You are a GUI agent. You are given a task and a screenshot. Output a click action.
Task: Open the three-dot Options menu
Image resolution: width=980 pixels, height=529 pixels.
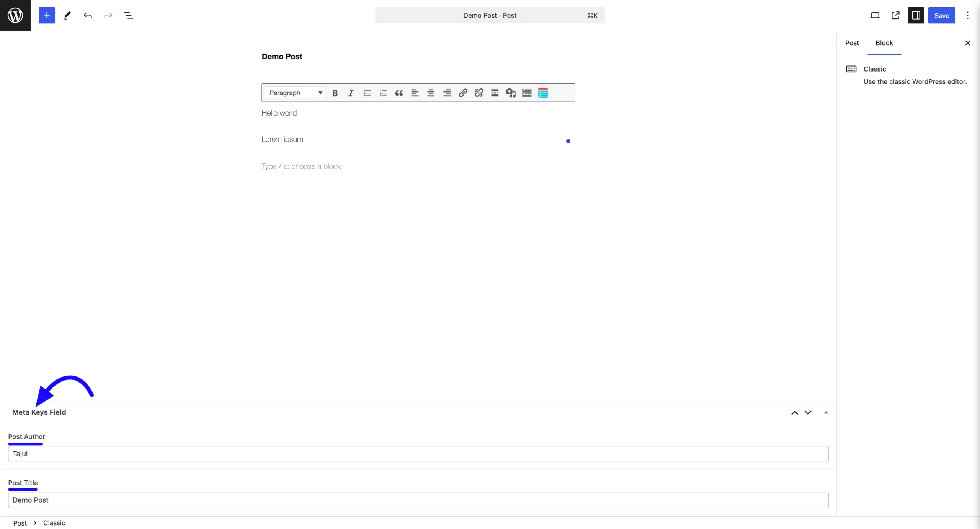[968, 15]
